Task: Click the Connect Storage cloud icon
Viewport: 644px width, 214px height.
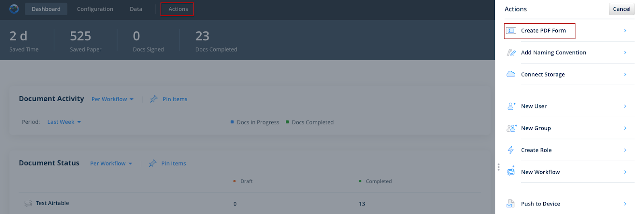Action: click(511, 74)
